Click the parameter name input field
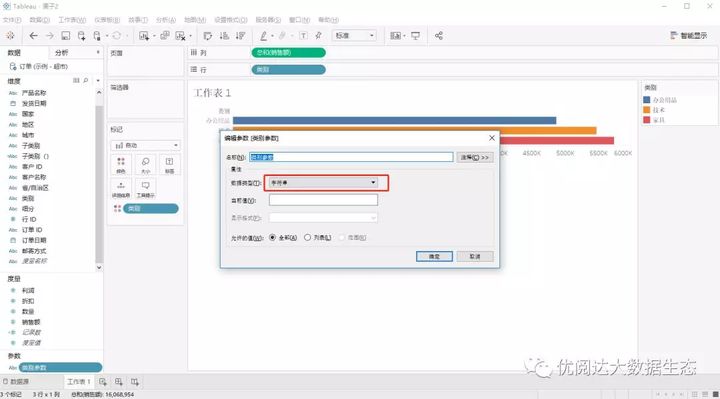 click(351, 157)
